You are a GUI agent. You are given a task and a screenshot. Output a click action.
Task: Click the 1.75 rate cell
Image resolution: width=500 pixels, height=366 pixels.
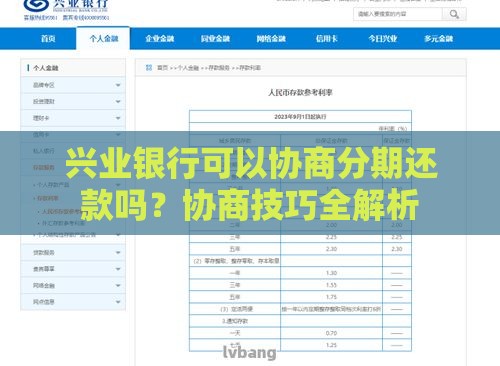pyautogui.click(x=331, y=297)
